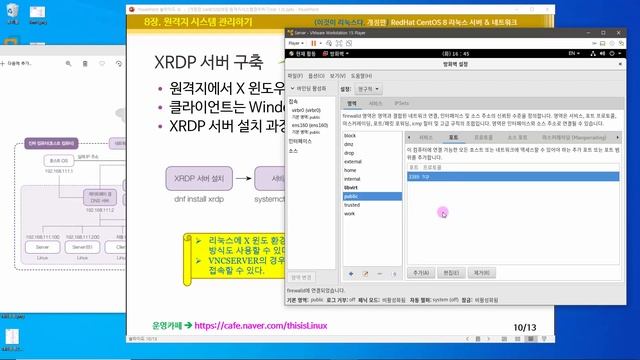Open the EN input language menu
640x360 pixels.
tap(574, 53)
